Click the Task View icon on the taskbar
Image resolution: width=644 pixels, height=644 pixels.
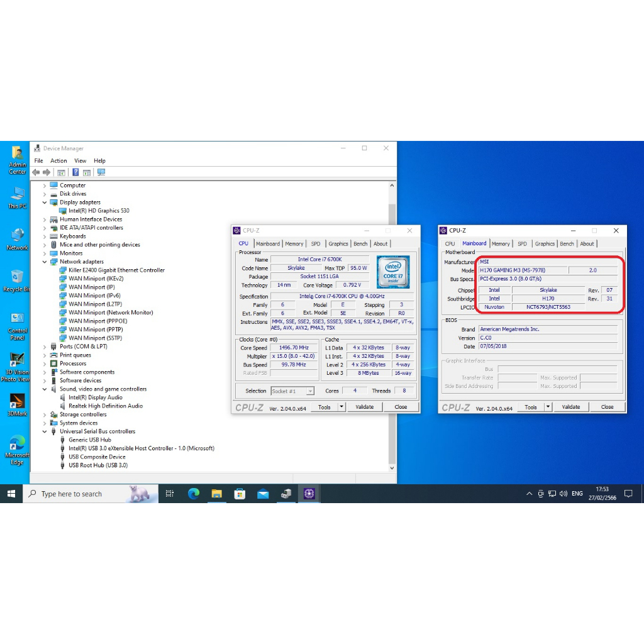(170, 494)
